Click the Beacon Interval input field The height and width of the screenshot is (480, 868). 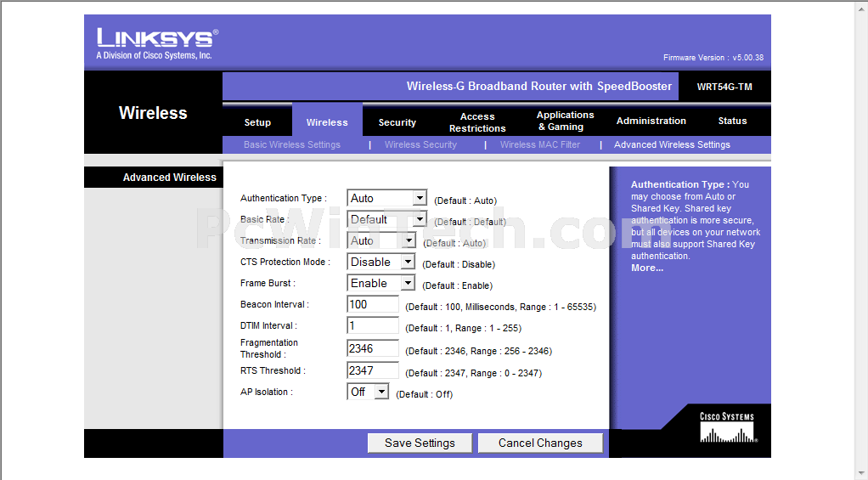pyautogui.click(x=373, y=304)
